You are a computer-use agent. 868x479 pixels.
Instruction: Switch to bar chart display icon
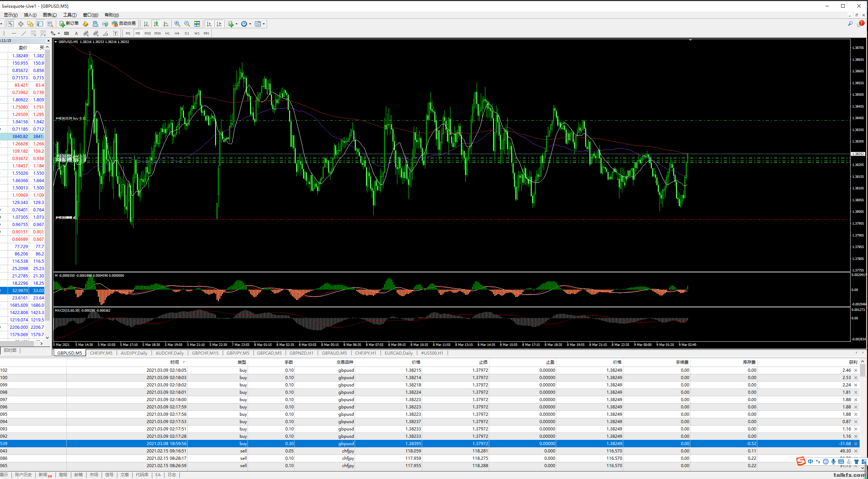pyautogui.click(x=146, y=24)
